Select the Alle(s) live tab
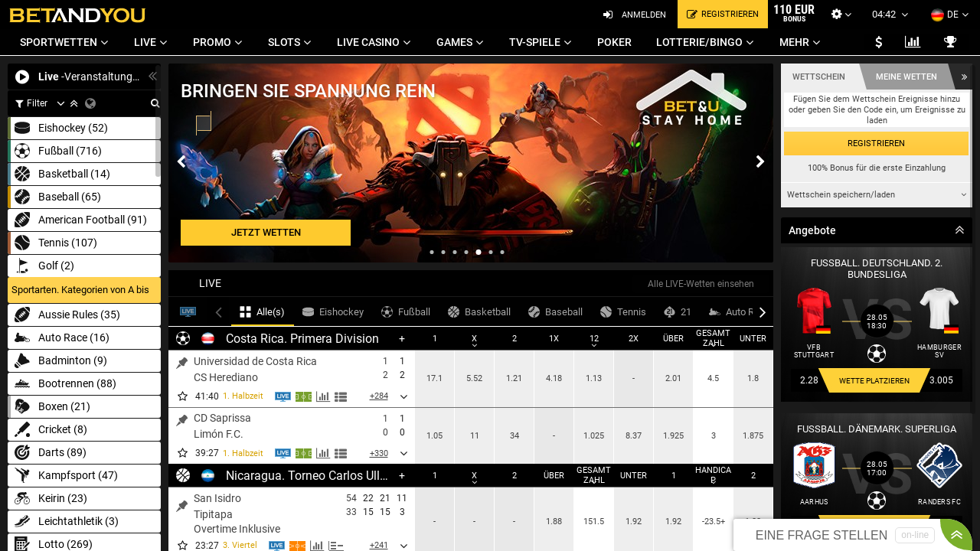The image size is (980, 551). coord(262,311)
